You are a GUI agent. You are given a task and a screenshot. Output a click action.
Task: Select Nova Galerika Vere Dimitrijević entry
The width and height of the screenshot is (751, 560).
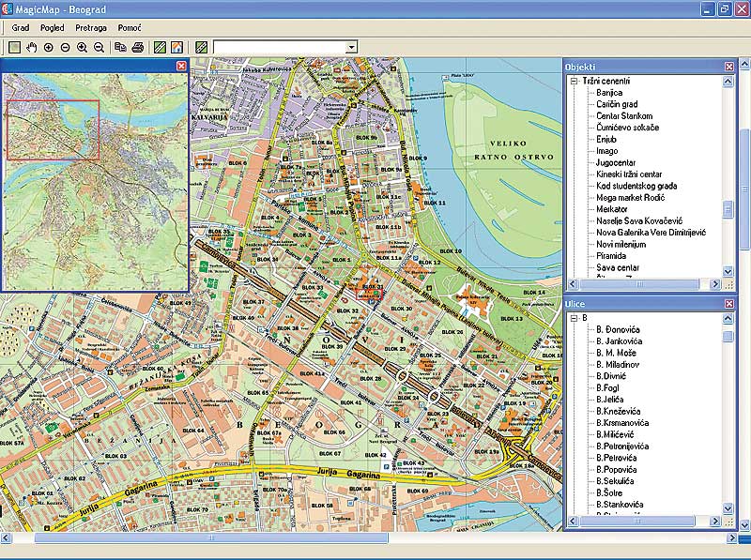pyautogui.click(x=651, y=233)
